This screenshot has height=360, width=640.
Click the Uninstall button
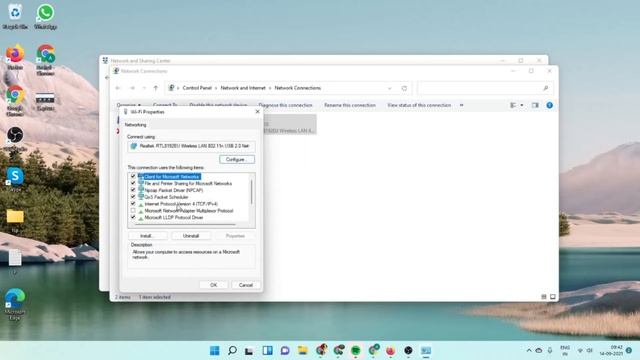191,236
